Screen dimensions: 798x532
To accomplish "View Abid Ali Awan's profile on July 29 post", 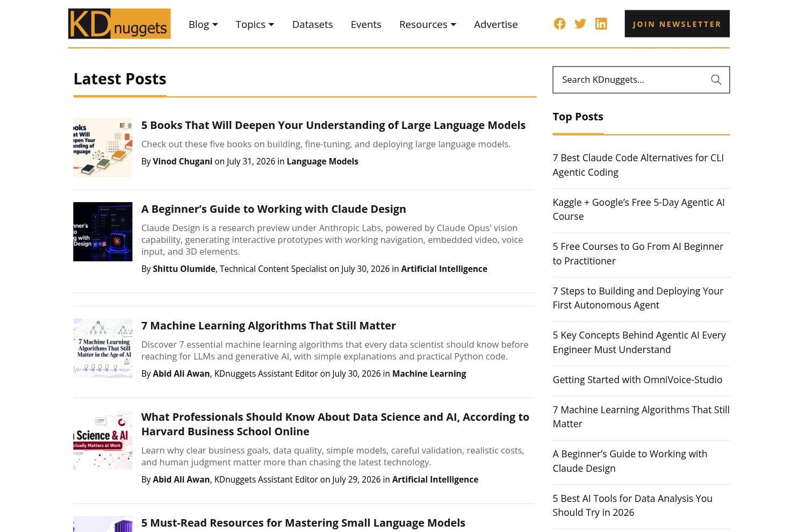I will 181,479.
